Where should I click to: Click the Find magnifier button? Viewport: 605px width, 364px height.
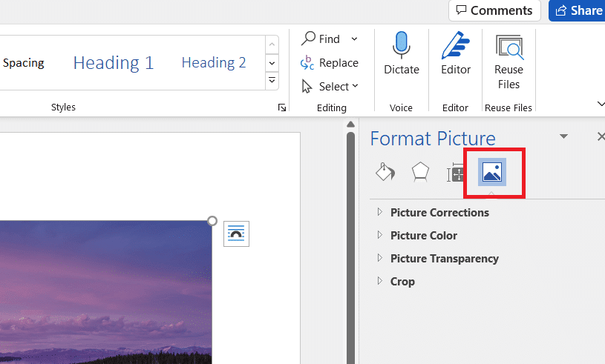(320, 39)
